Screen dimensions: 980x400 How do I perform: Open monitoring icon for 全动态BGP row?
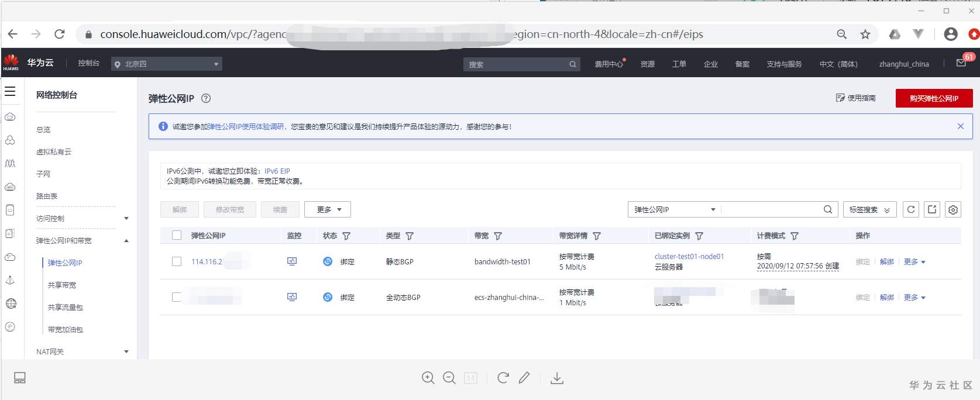pyautogui.click(x=292, y=297)
